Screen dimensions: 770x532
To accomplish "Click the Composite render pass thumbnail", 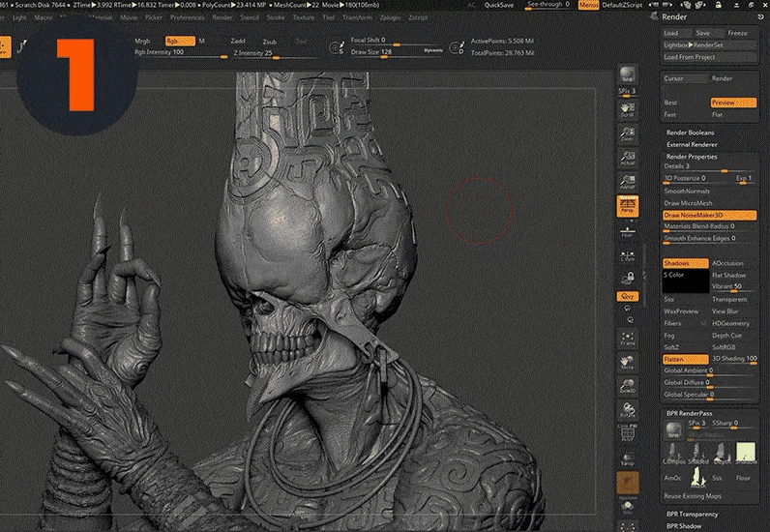I will 672,453.
